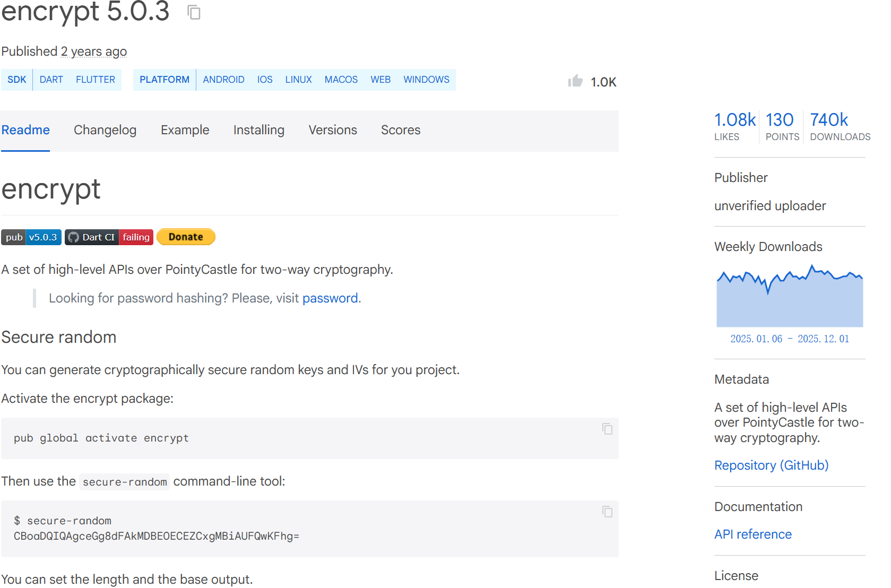The width and height of the screenshot is (891, 588).
Task: Click the WINDOWS platform tag
Action: (x=426, y=80)
